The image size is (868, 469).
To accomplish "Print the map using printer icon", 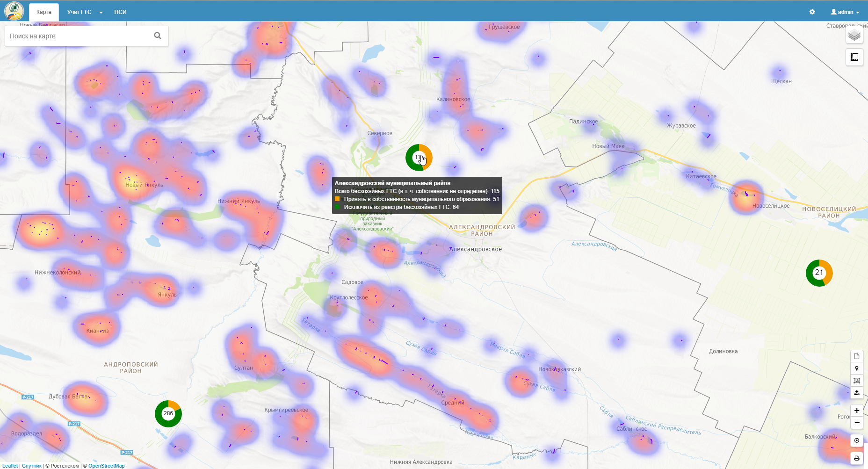I will (856, 458).
